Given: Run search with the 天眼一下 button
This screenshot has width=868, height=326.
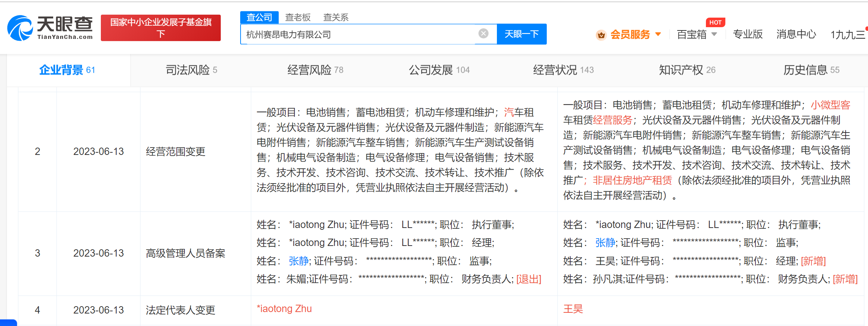Looking at the screenshot, I should 521,34.
